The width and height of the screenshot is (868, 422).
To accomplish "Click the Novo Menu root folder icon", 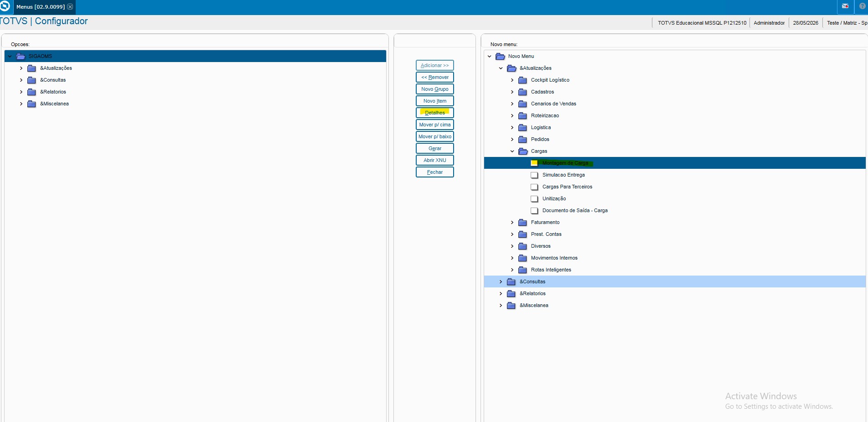I will coord(500,56).
